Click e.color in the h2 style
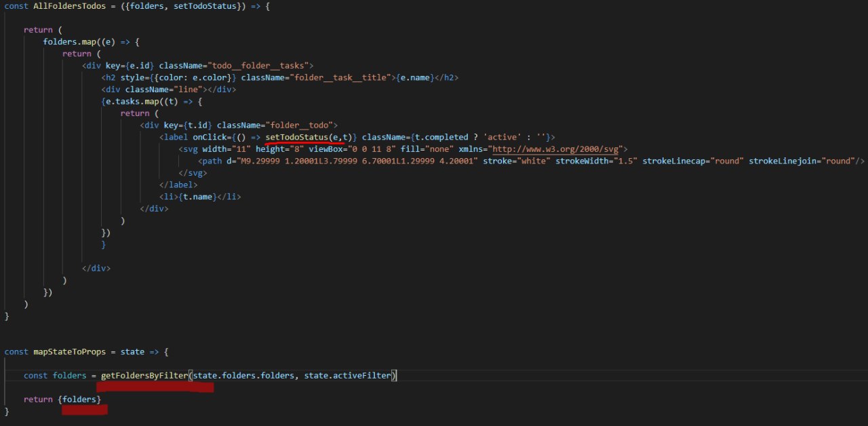 (212, 78)
